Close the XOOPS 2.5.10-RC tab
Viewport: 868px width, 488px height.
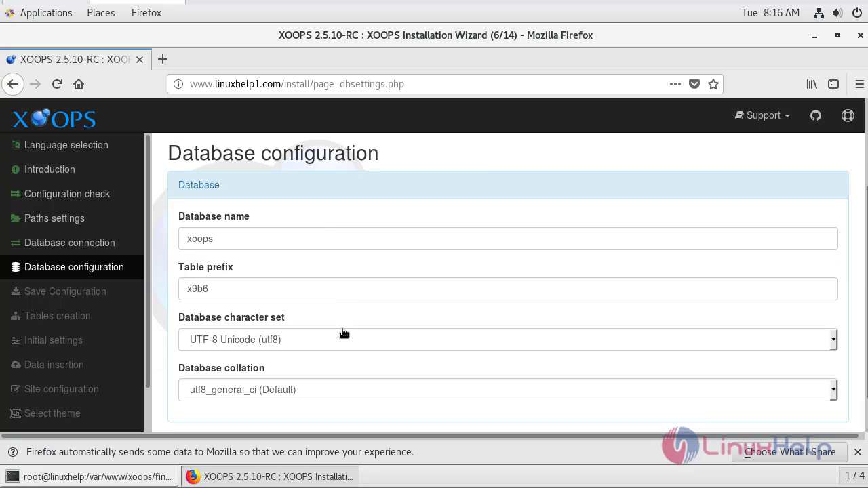(140, 60)
